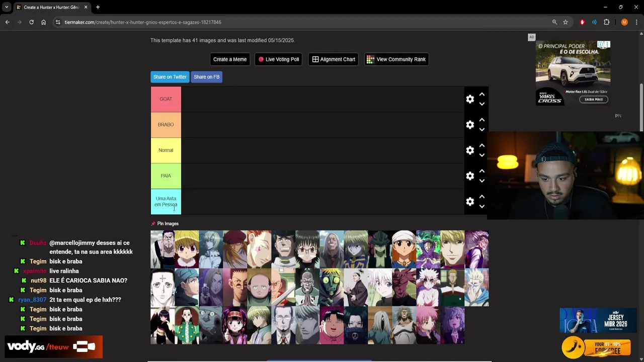Move the PAIA row up with arrow
Image resolution: width=644 pixels, height=362 pixels.
[481, 171]
